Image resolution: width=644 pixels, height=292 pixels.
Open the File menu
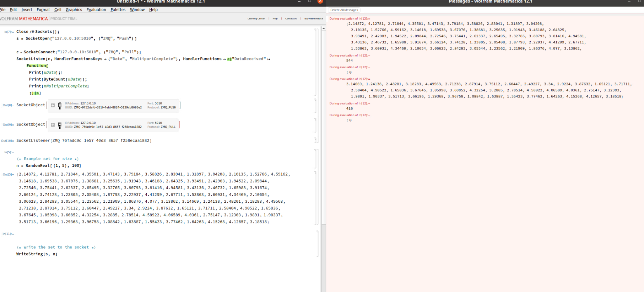[x=2, y=10]
